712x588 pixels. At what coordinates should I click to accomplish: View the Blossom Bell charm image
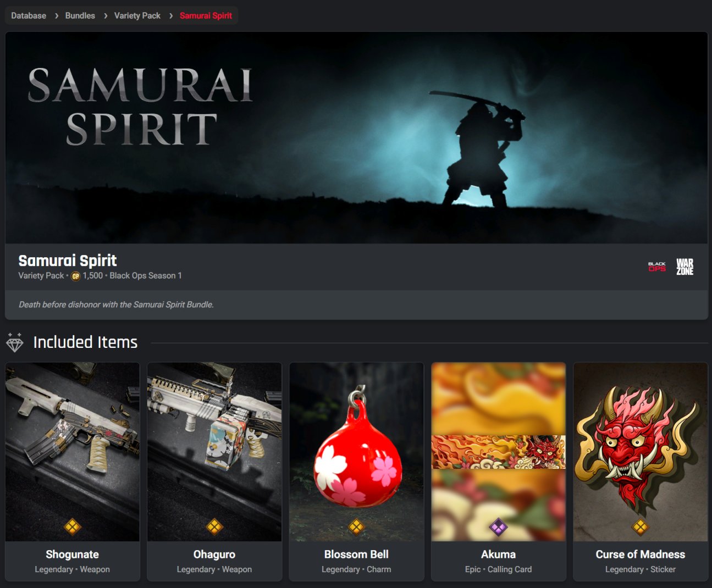pyautogui.click(x=356, y=452)
